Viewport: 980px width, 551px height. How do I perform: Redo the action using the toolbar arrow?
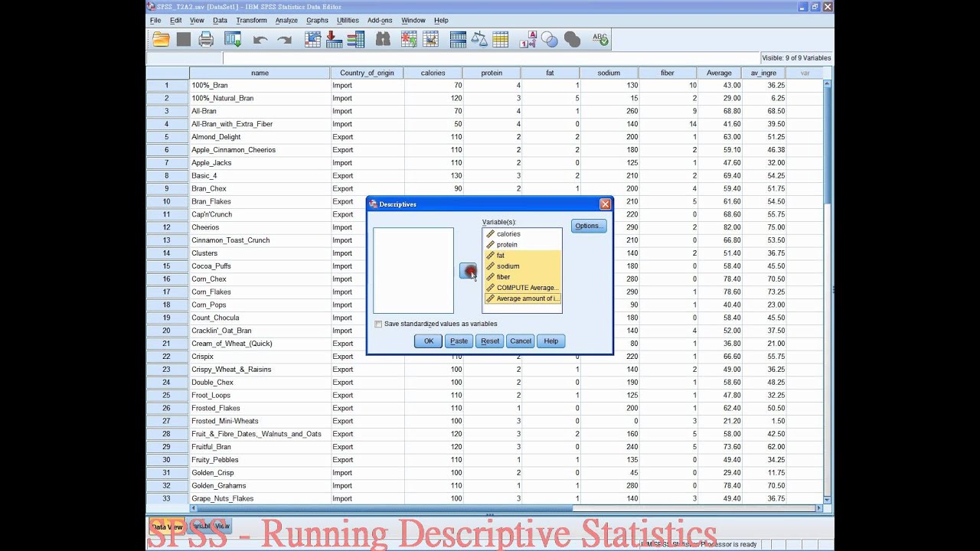click(x=284, y=40)
